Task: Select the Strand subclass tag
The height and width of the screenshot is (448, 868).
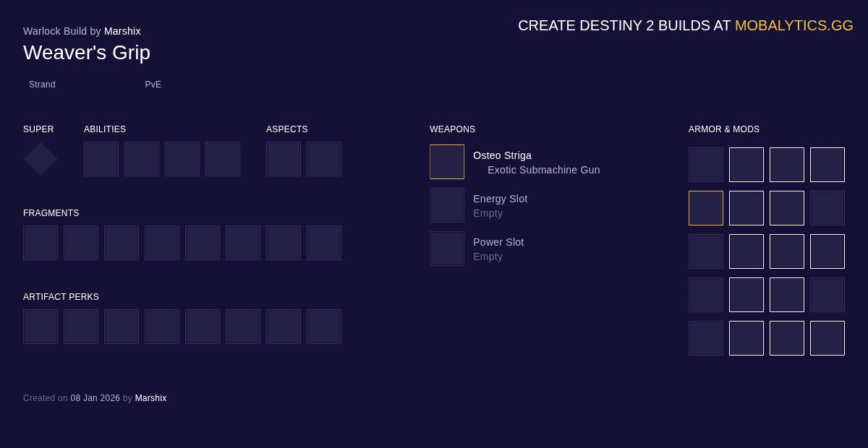Action: click(x=42, y=85)
